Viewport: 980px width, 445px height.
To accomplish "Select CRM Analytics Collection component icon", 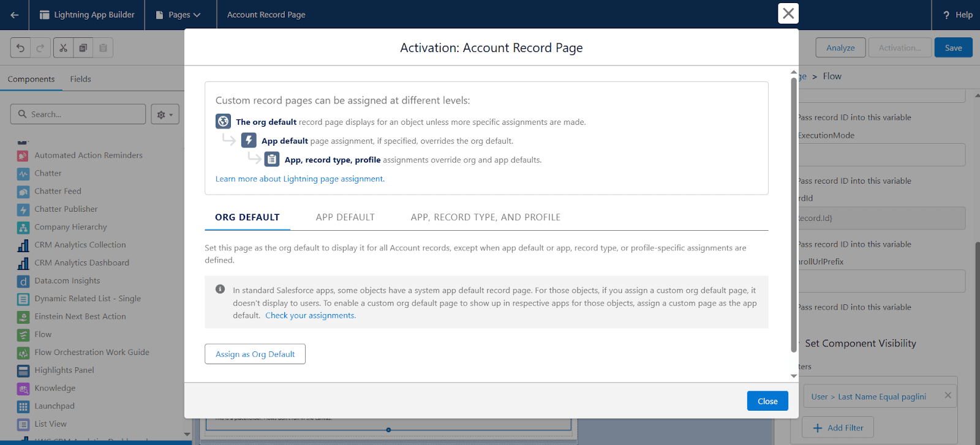I will [23, 245].
